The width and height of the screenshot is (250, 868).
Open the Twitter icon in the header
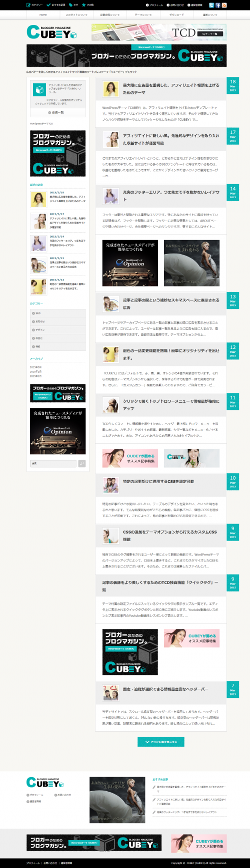(x=211, y=5)
